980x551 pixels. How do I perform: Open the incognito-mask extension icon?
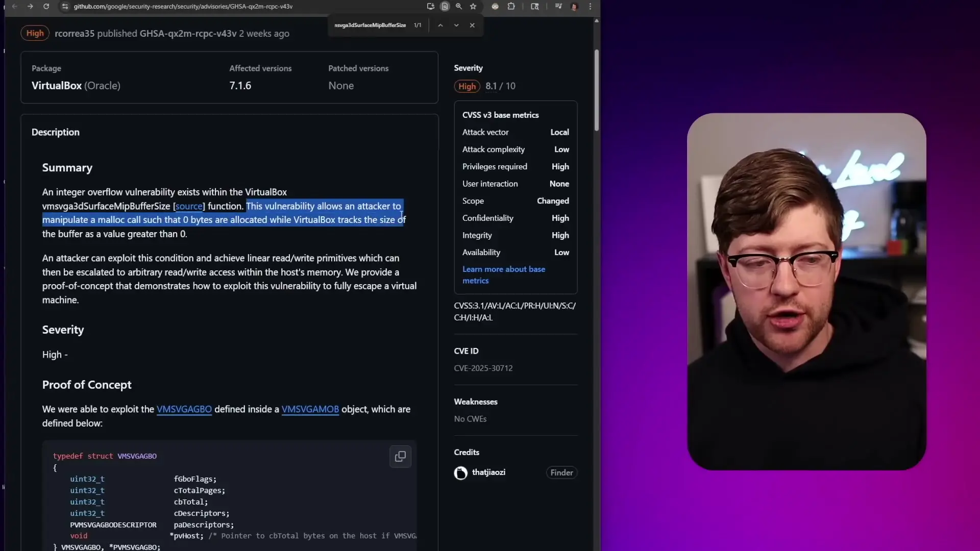click(495, 6)
